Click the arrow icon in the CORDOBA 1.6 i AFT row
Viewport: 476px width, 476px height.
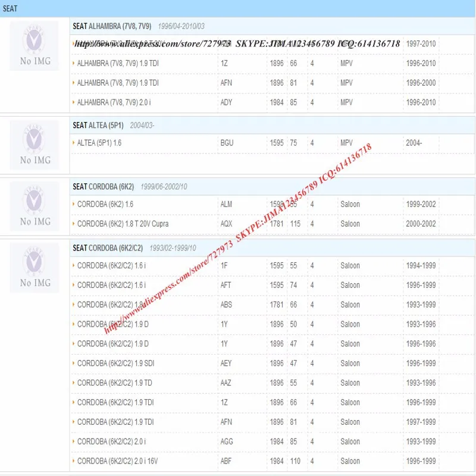point(73,285)
